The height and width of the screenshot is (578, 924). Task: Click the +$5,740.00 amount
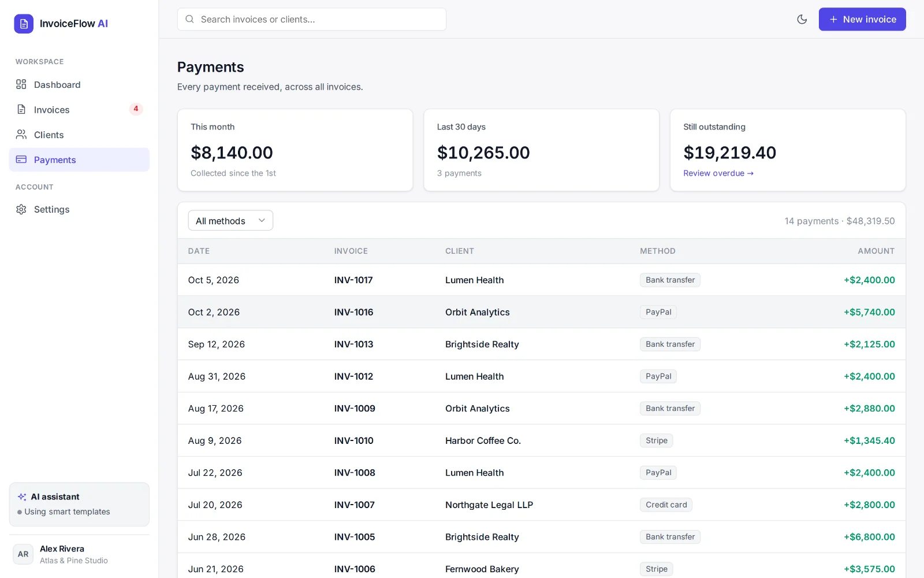869,312
